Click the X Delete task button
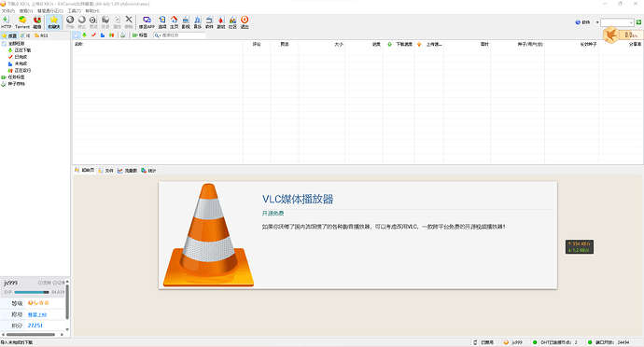This screenshot has height=347, width=644. 129,22
